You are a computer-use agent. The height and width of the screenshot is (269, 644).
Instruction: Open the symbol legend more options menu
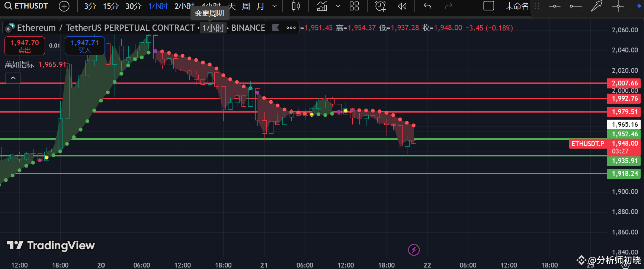click(x=291, y=27)
